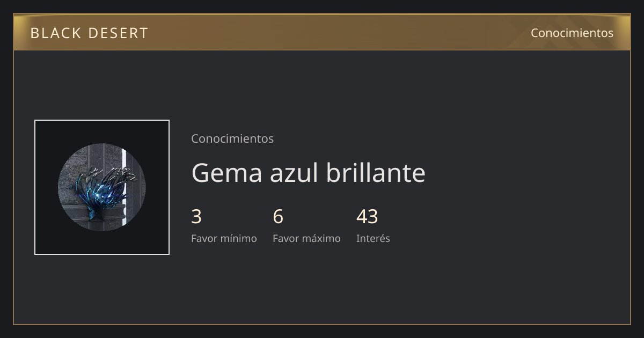Select the Interés label

point(373,238)
